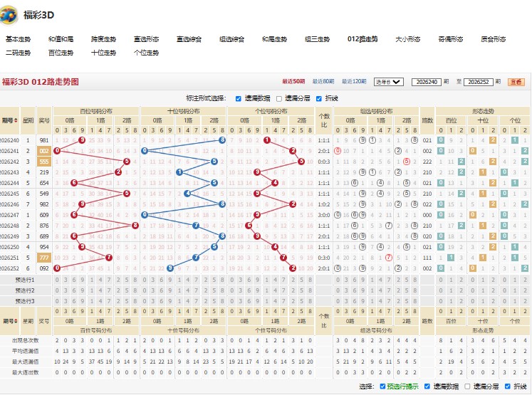Viewport: 532px width, 395px height.
Task: Click the 查看 button
Action: coord(516,82)
